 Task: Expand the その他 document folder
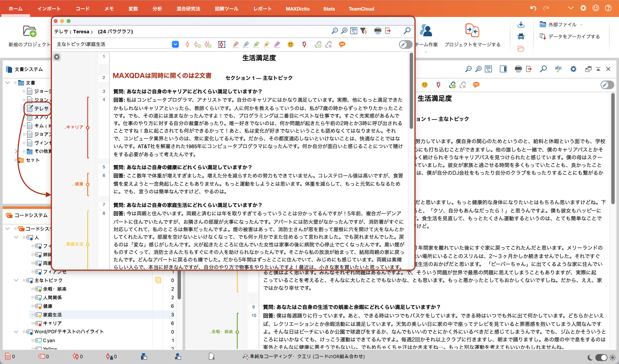coord(16,151)
